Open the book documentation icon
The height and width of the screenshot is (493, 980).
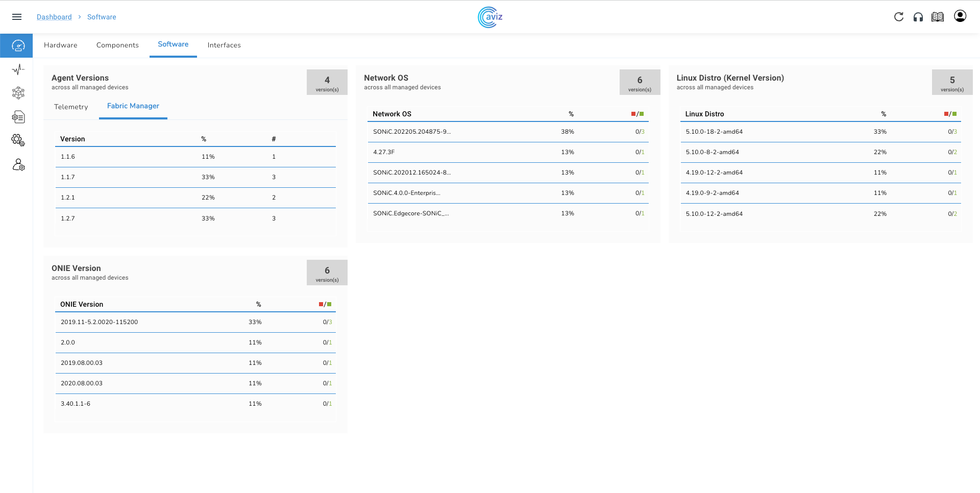pos(938,17)
